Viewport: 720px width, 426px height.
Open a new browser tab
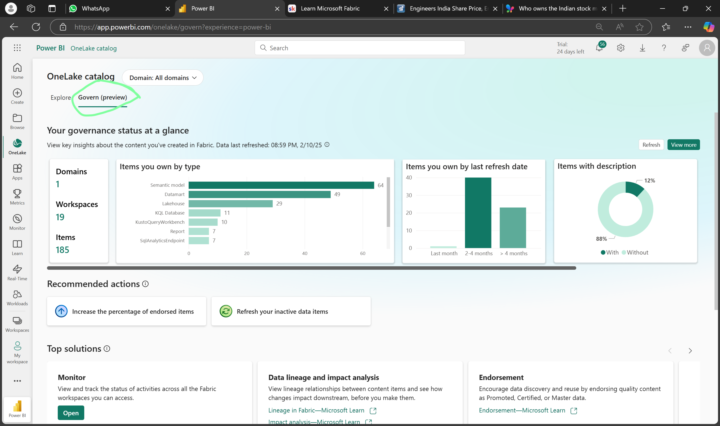pos(623,8)
